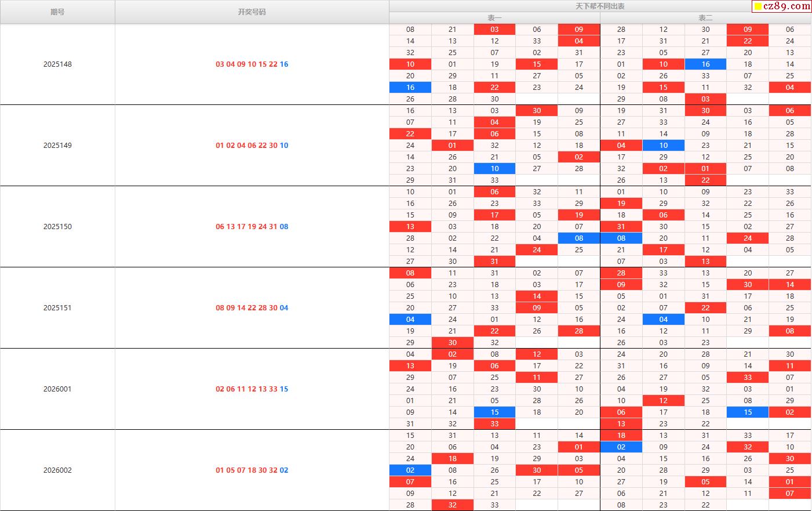Select the 表一 sub-header
812x511 pixels.
pos(494,18)
